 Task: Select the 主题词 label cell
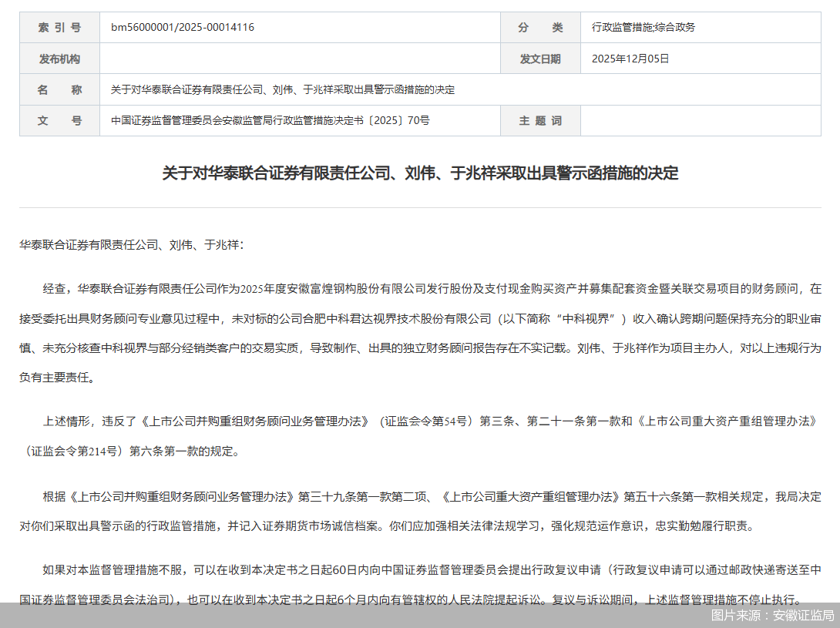pos(540,120)
